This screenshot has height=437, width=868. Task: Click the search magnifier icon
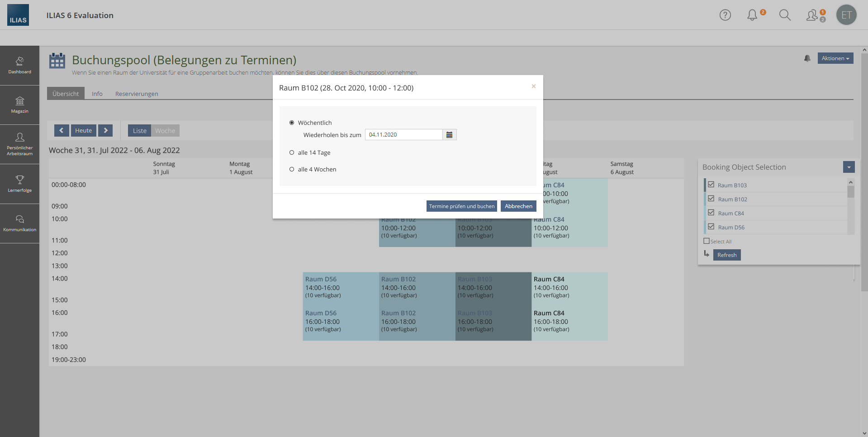pyautogui.click(x=785, y=15)
